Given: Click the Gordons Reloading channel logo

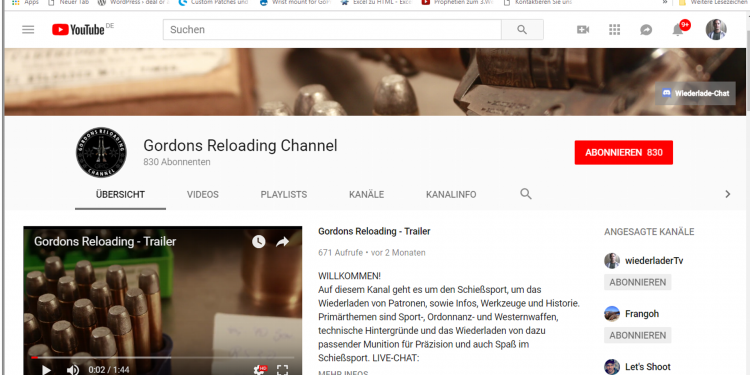Looking at the screenshot, I should (101, 153).
